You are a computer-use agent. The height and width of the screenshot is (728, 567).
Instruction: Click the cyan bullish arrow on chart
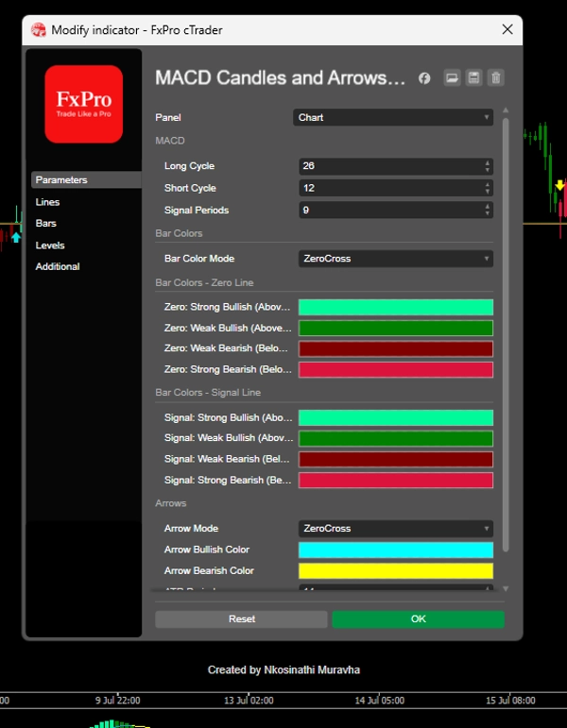pos(16,237)
